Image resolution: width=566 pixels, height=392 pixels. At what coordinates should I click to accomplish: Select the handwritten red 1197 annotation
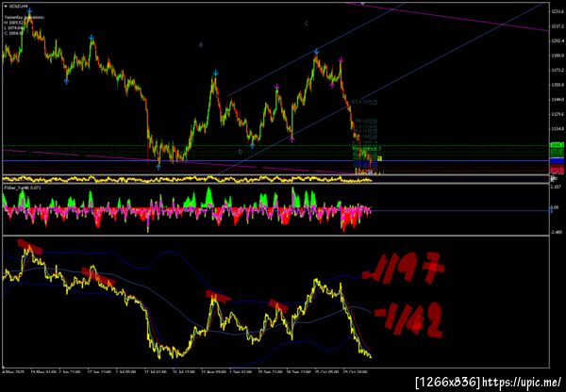[403, 269]
